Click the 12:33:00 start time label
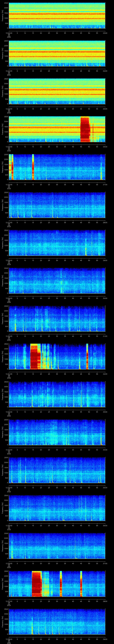Viewport: 114px width, 644px height. pyautogui.click(x=9, y=450)
